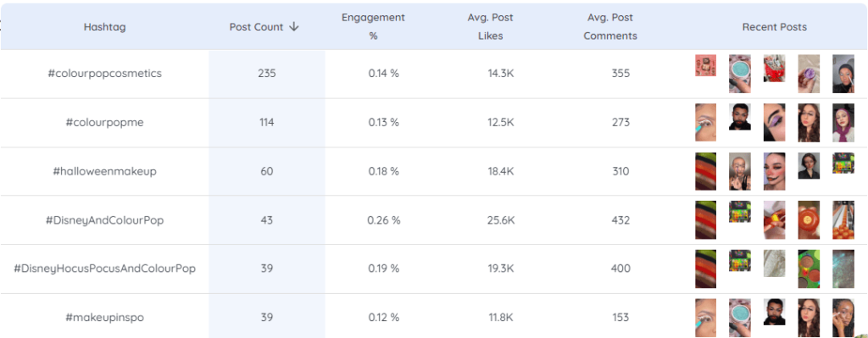Viewport: 868px width, 338px height.
Task: View last recent post thumbnail in #colourpopcosmetics row
Action: pyautogui.click(x=843, y=74)
